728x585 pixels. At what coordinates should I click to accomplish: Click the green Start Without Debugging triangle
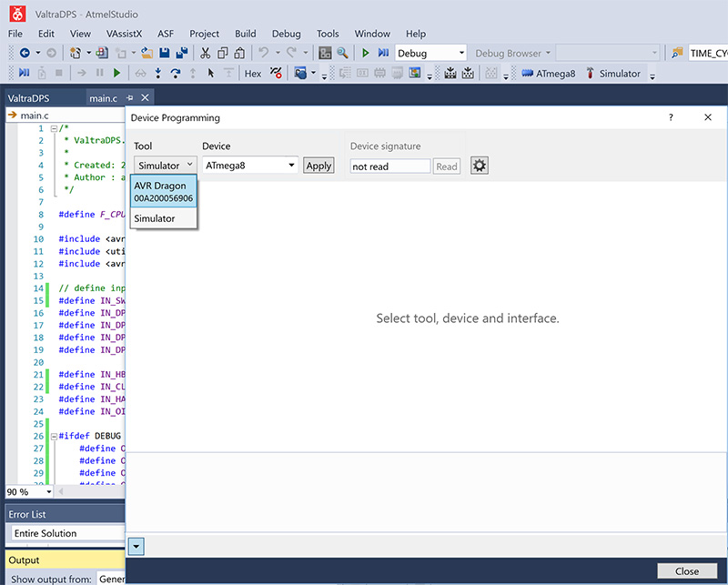[x=366, y=54]
